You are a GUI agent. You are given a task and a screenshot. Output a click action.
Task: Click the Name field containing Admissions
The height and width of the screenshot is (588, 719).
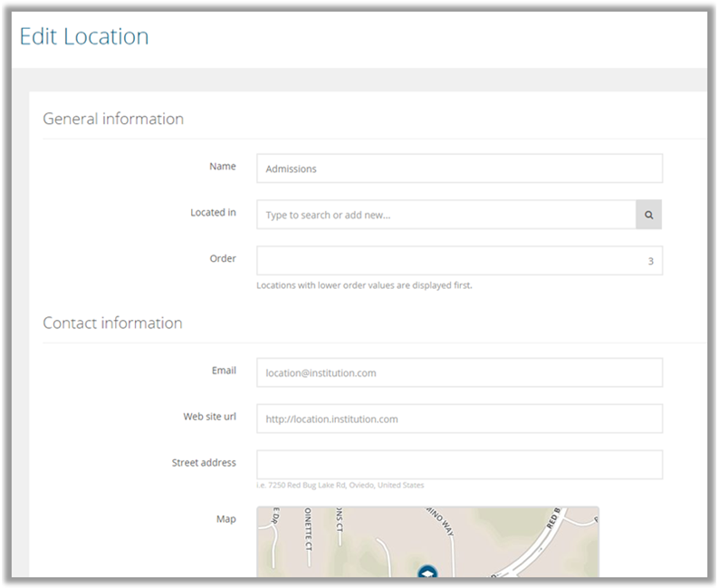pos(459,169)
